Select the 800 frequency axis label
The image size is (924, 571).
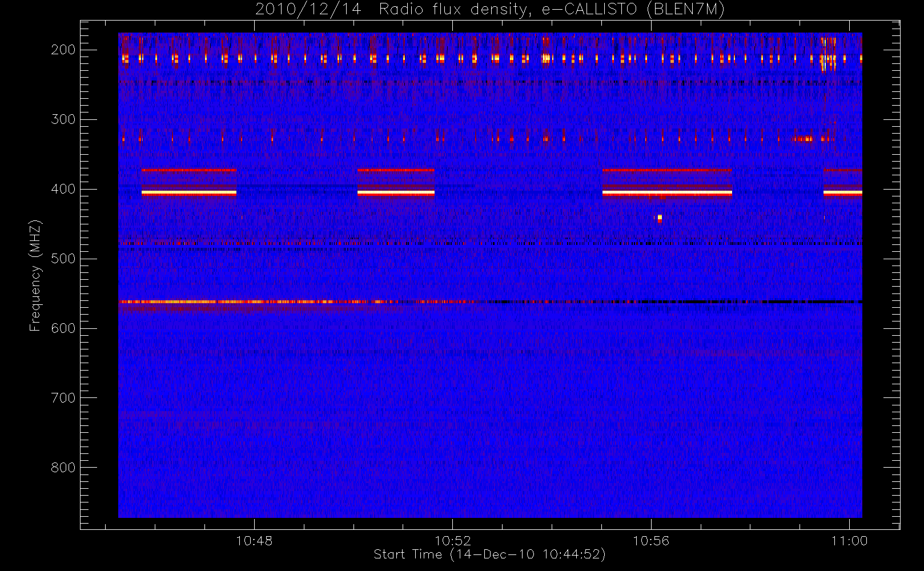click(x=63, y=468)
